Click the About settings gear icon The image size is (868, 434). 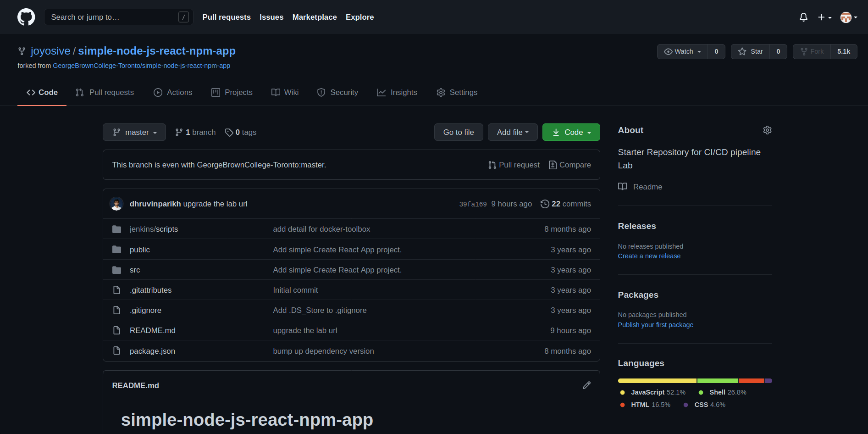[767, 130]
